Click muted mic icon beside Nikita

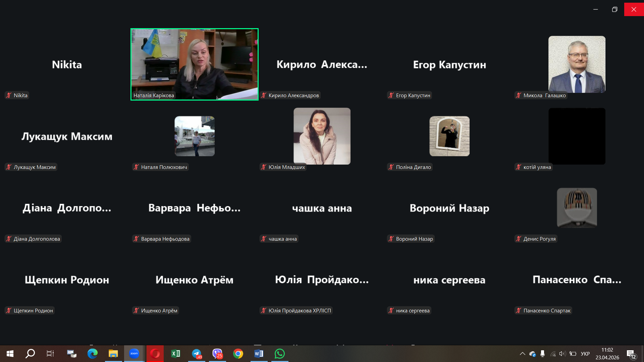click(9, 96)
